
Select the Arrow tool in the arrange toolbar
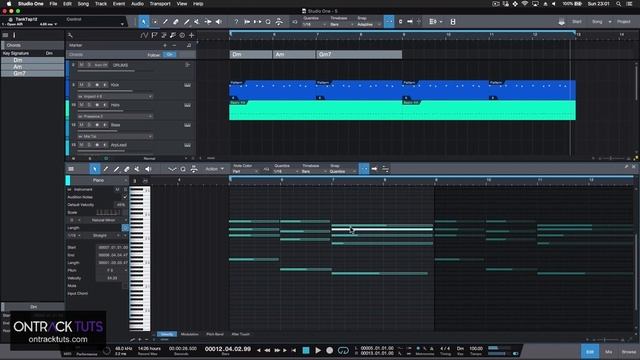click(x=144, y=22)
